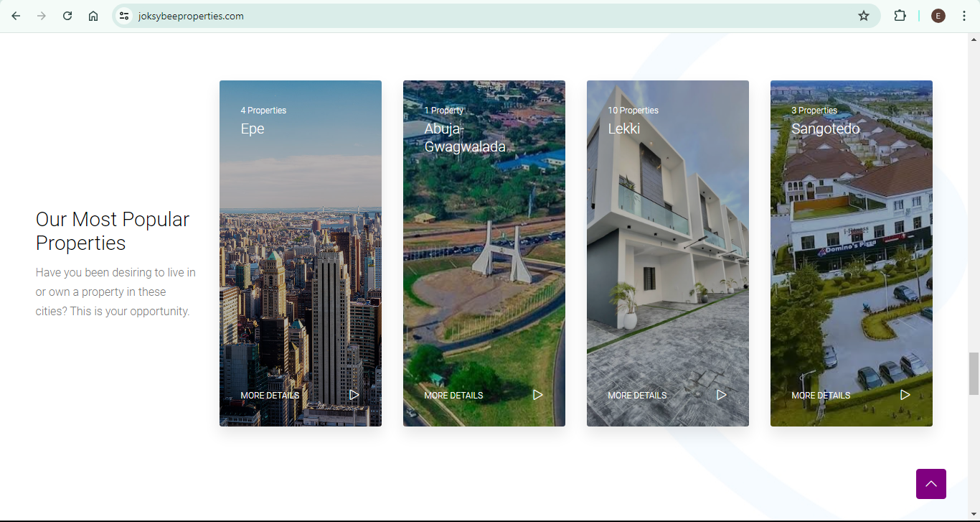Click the browser back arrow
980x522 pixels.
tap(16, 16)
